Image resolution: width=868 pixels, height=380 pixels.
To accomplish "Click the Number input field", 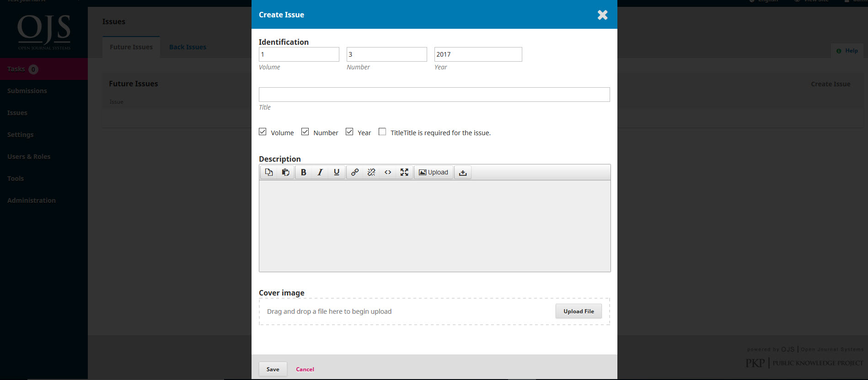I will [x=387, y=54].
